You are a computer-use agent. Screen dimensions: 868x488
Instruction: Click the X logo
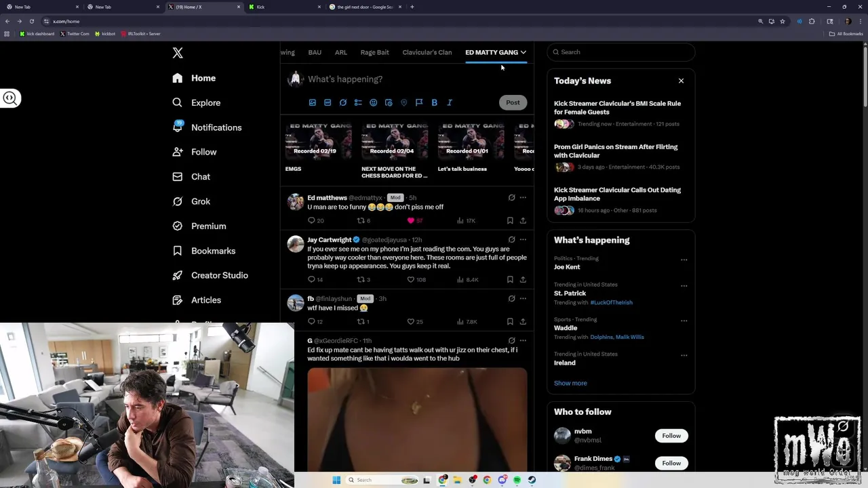178,53
